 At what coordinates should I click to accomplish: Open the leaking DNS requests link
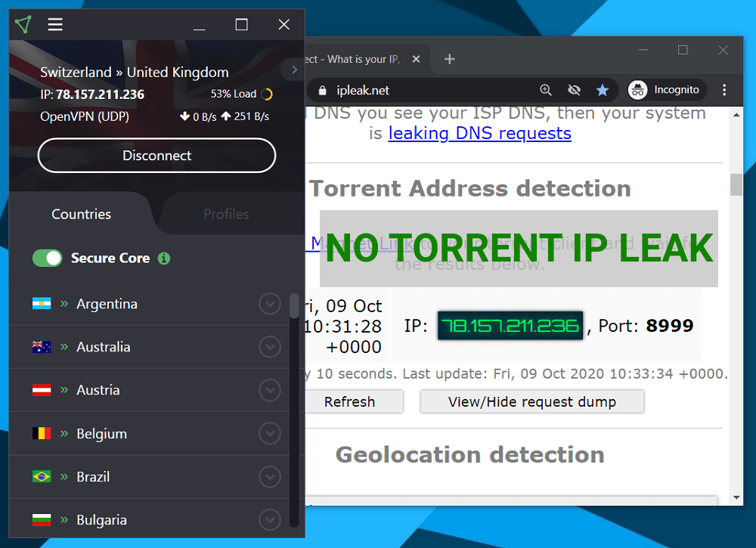[480, 134]
